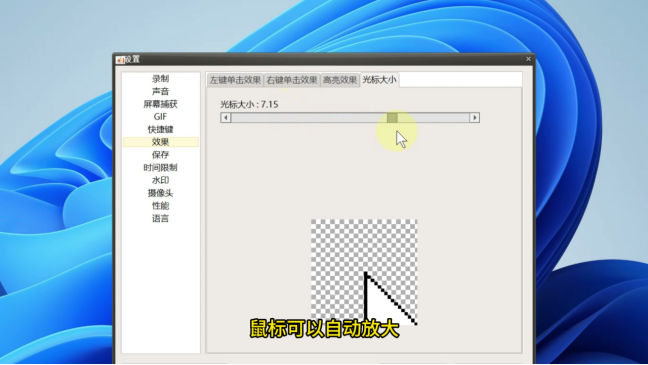The width and height of the screenshot is (648, 365).
Task: Open the GIF settings category
Action: [160, 117]
